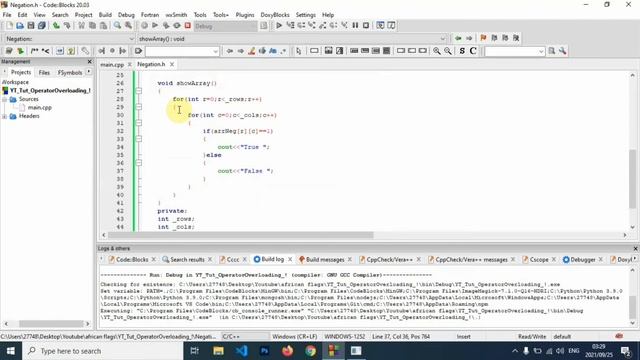Open the Plugins menu
This screenshot has width=640, height=360.
(x=245, y=15)
